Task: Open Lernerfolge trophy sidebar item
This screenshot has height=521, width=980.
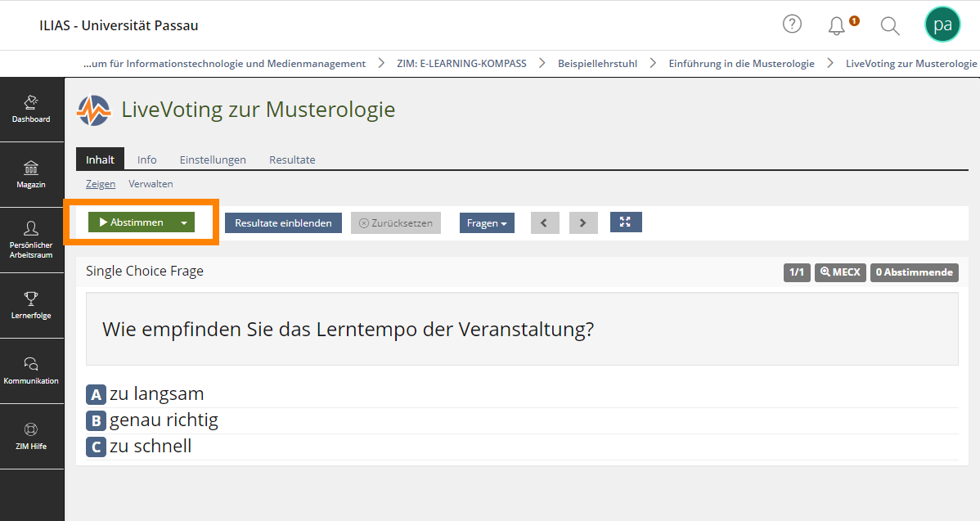Action: click(31, 305)
